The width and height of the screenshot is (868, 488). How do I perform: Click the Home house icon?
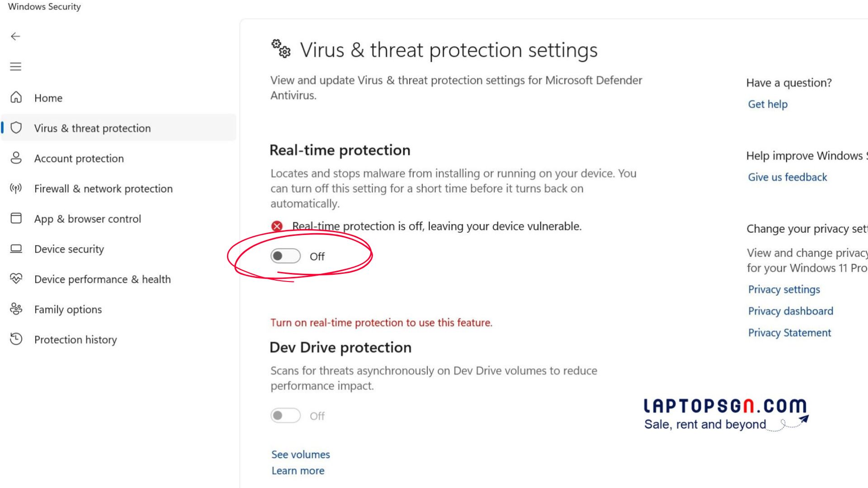click(x=16, y=98)
